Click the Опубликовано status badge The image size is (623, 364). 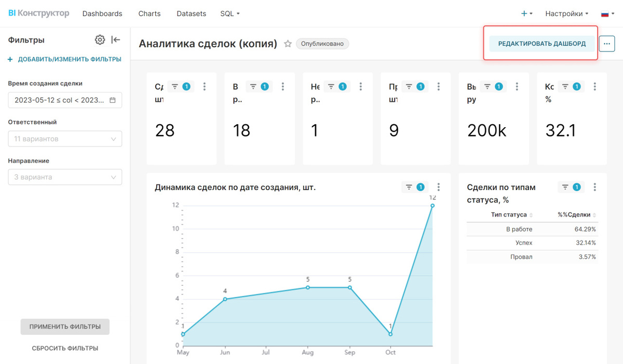322,44
